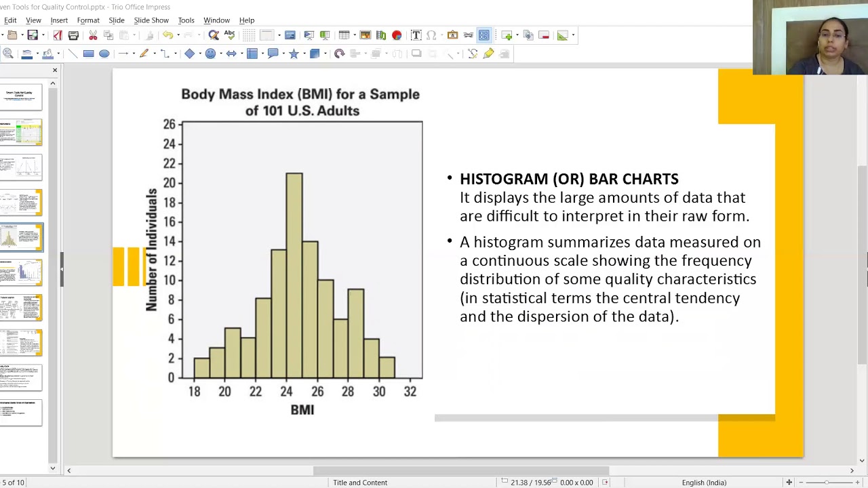This screenshot has height=488, width=868.
Task: Click English (India) language in status bar
Action: tap(704, 483)
